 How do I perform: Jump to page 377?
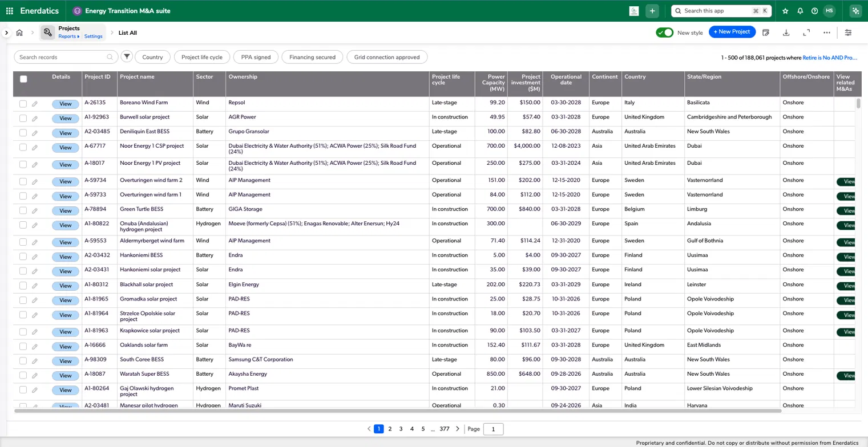[445, 429]
